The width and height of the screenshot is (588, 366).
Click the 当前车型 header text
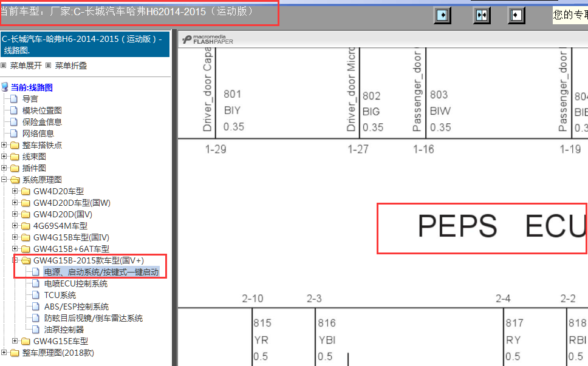tap(126, 12)
